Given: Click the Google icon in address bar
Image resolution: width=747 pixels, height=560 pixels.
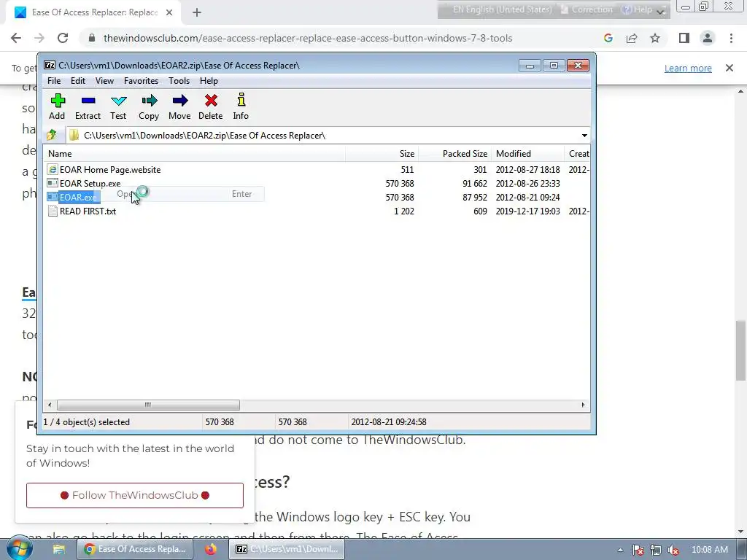Looking at the screenshot, I should pos(608,38).
